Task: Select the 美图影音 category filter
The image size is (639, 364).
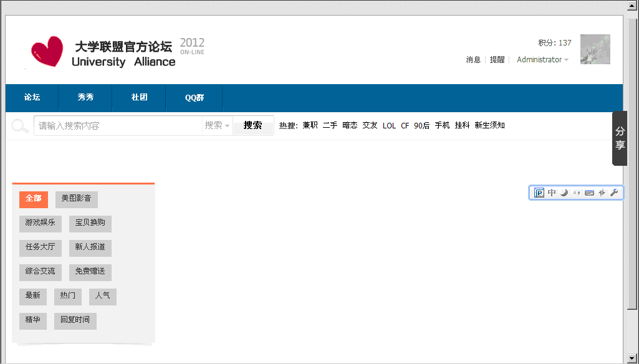Action: point(77,199)
